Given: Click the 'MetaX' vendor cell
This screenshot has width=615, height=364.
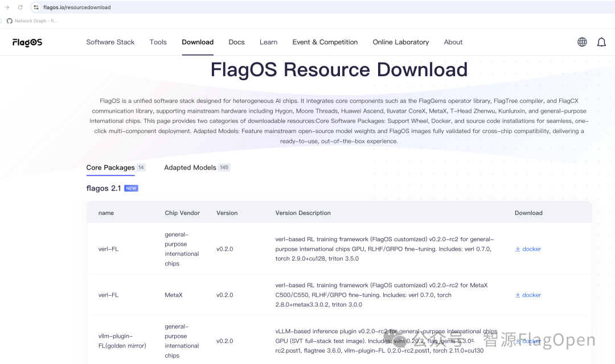Looking at the screenshot, I should (174, 295).
